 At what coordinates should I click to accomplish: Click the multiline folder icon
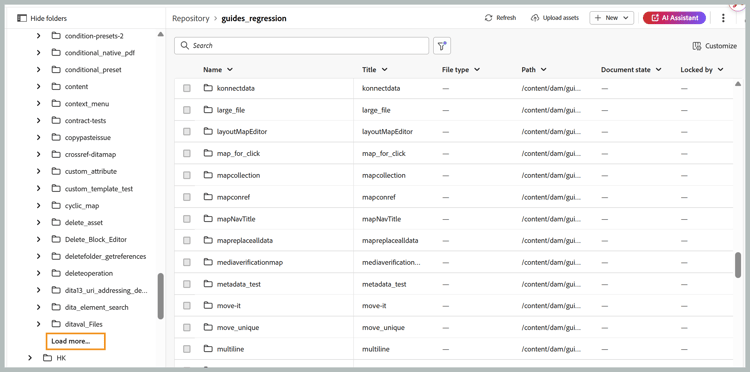coord(208,349)
